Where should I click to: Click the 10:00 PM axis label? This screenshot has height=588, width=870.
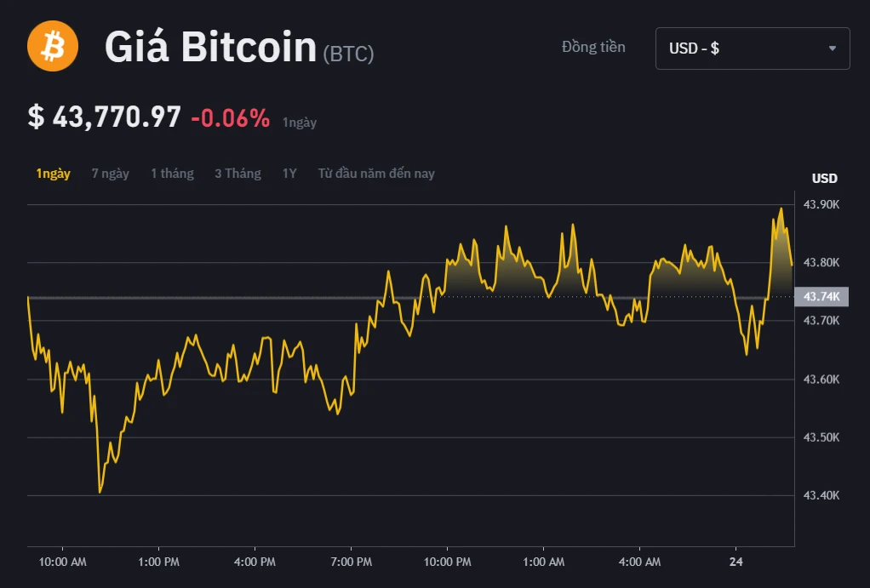[446, 562]
